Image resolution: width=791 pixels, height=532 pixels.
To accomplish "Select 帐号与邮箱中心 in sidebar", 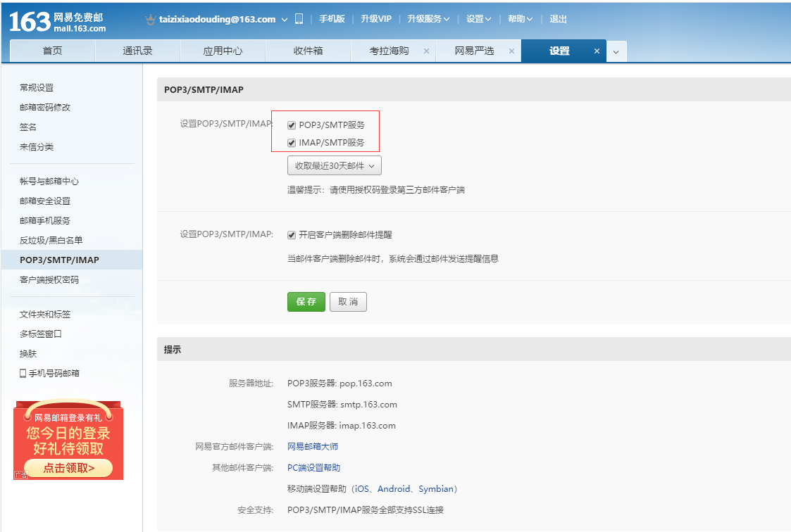I will point(49,182).
